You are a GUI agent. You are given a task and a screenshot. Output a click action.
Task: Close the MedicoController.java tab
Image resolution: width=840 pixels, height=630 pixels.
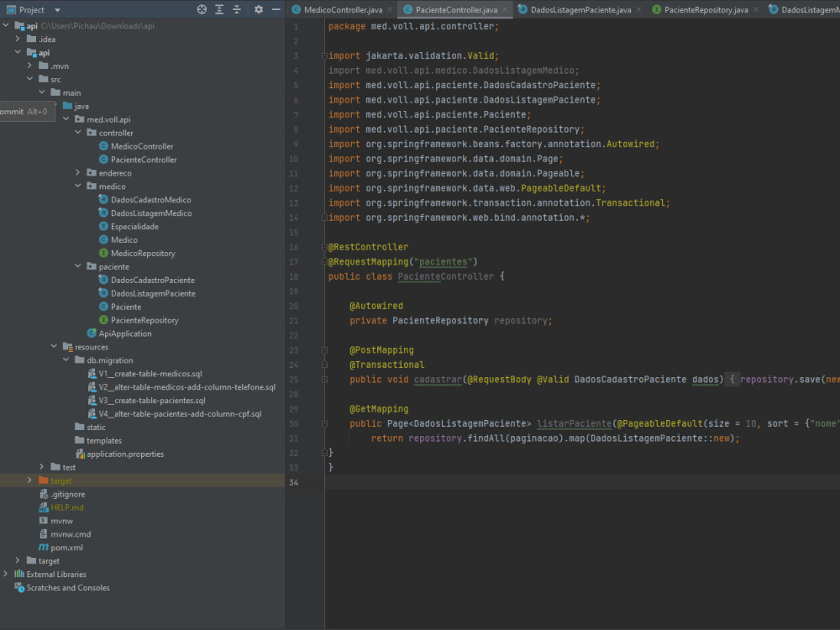(390, 9)
